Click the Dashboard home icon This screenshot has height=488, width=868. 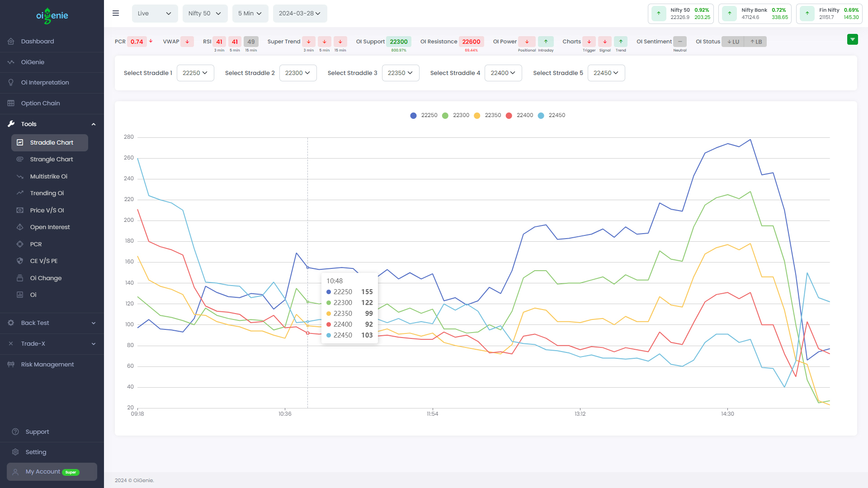tap(11, 42)
